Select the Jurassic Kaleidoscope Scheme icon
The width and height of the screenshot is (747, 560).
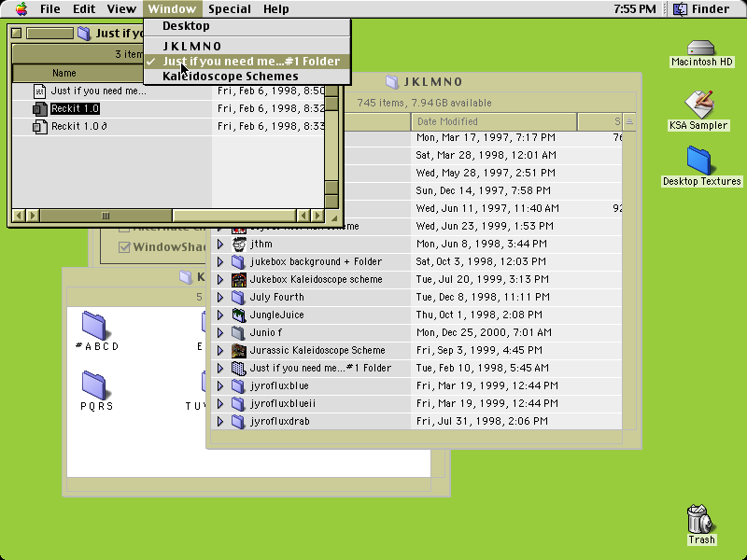(239, 351)
